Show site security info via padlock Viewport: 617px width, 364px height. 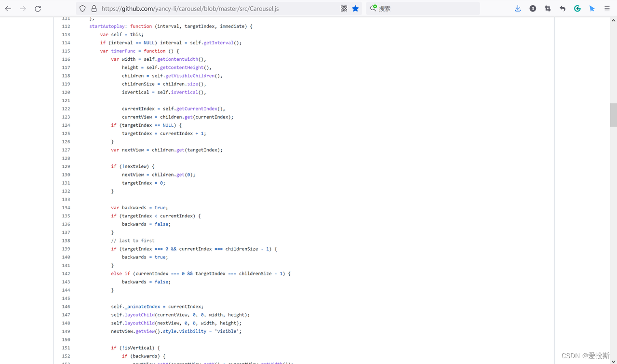click(94, 9)
